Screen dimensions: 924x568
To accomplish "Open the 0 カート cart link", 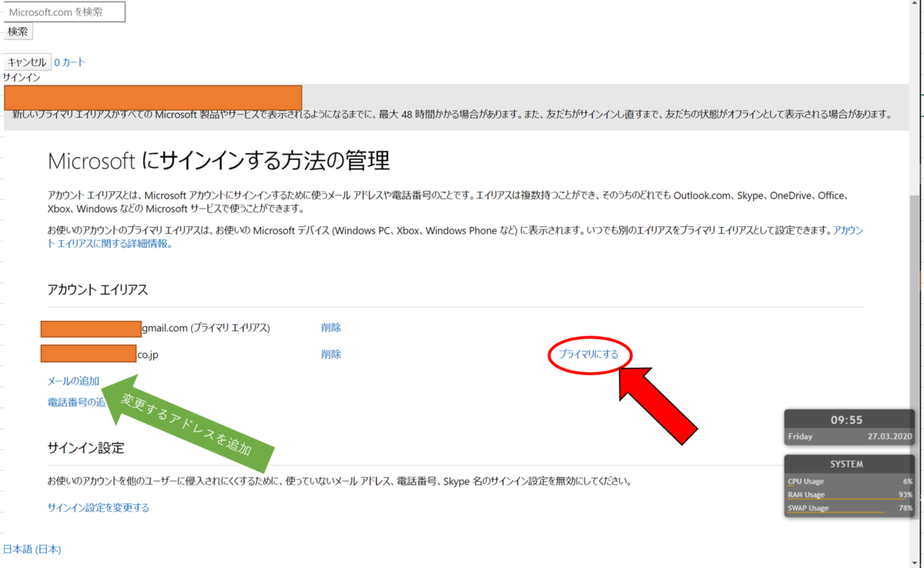I will pos(69,62).
